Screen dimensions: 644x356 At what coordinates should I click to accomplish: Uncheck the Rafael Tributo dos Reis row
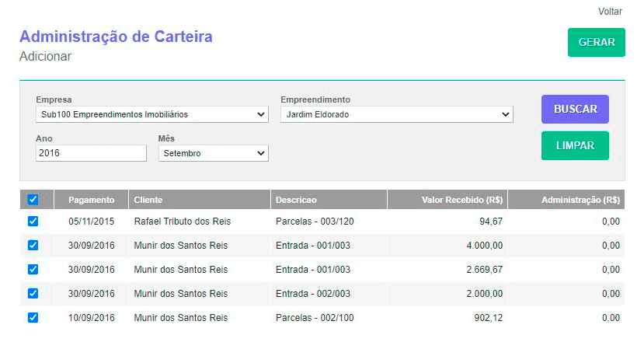[x=33, y=222]
